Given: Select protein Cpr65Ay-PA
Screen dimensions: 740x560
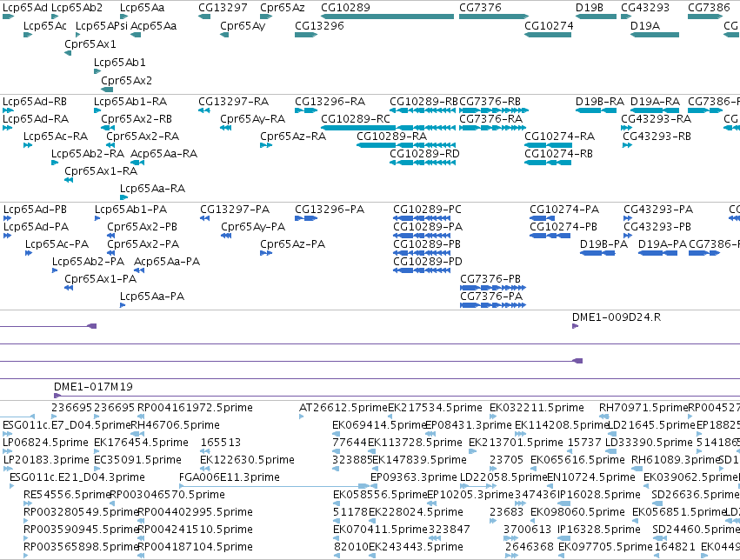Looking at the screenshot, I should tap(253, 227).
